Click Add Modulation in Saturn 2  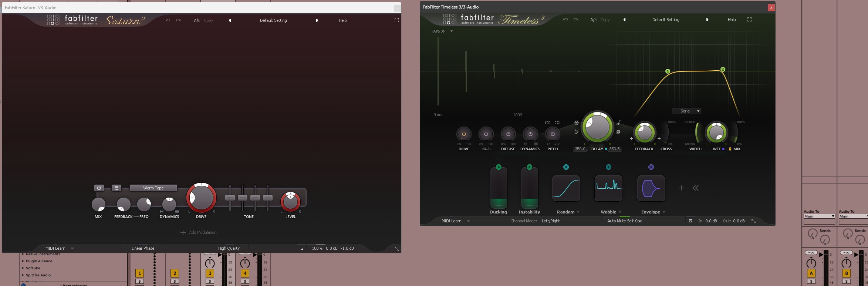click(x=199, y=232)
